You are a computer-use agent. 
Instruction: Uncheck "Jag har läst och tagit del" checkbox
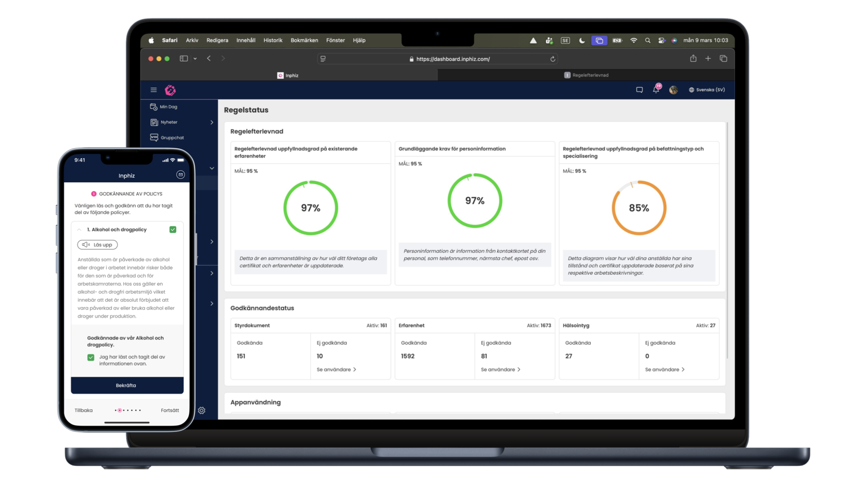(x=91, y=357)
